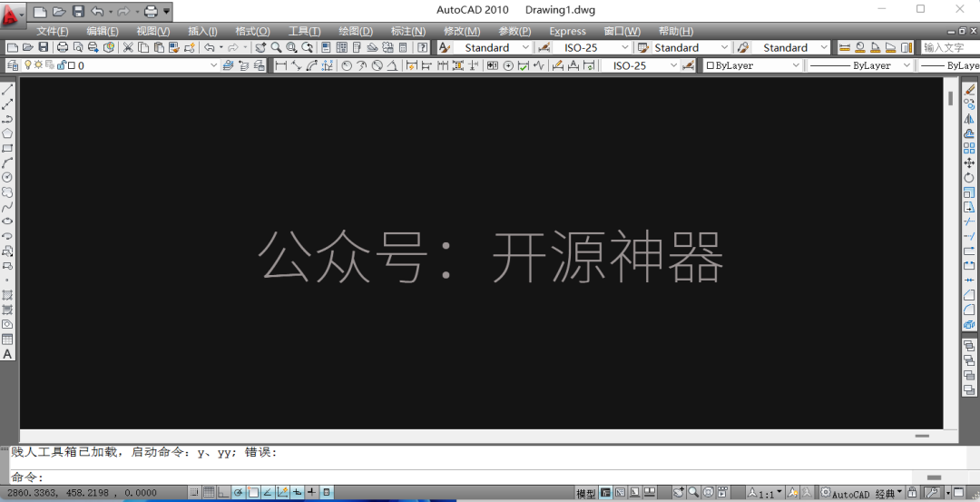Open the 绘图(D) menu
980x502 pixels.
(x=356, y=31)
